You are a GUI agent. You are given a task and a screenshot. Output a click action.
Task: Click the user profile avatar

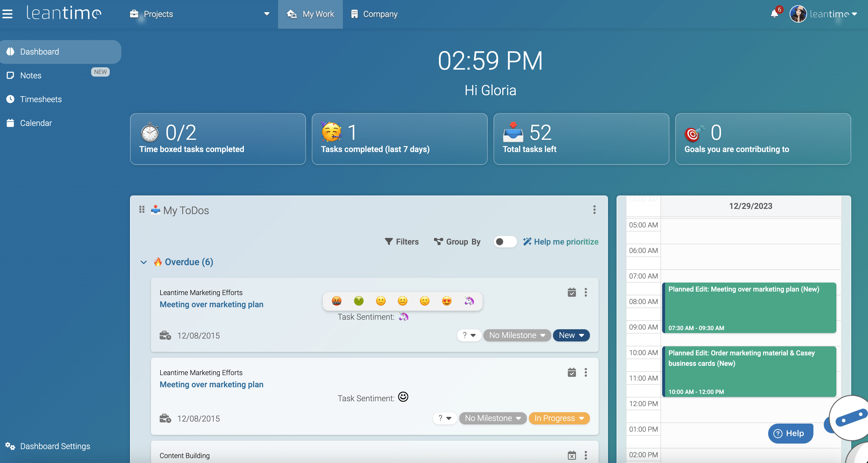click(x=798, y=14)
